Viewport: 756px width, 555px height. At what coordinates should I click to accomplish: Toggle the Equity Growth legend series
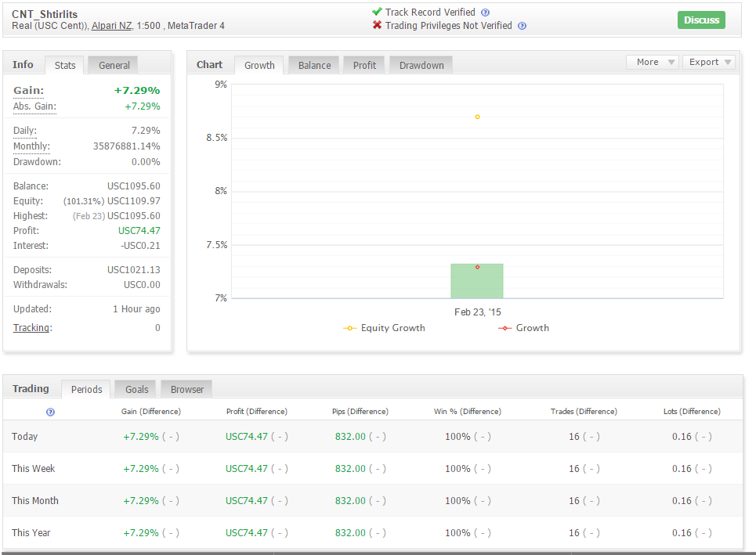click(385, 328)
